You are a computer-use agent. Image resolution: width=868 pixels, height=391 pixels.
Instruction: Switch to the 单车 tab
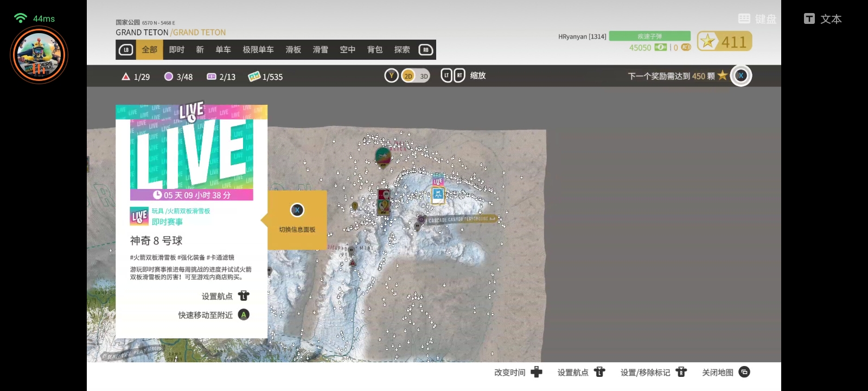(223, 50)
